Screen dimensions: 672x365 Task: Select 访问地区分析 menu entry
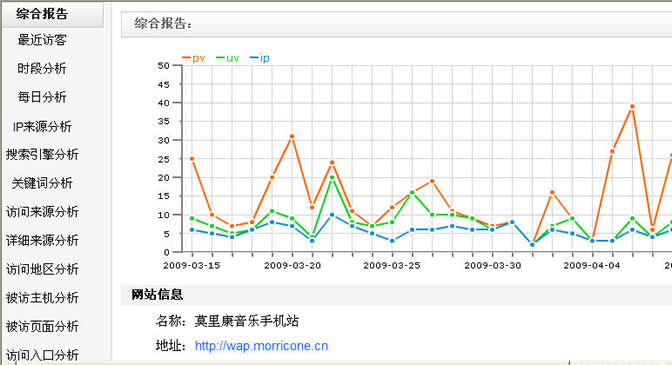42,269
